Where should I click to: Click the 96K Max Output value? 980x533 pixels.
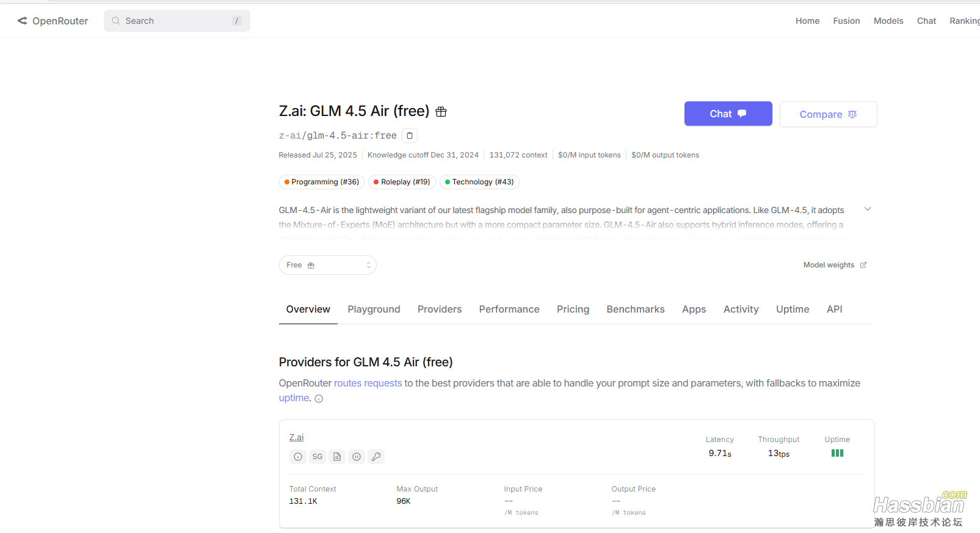[x=404, y=501]
